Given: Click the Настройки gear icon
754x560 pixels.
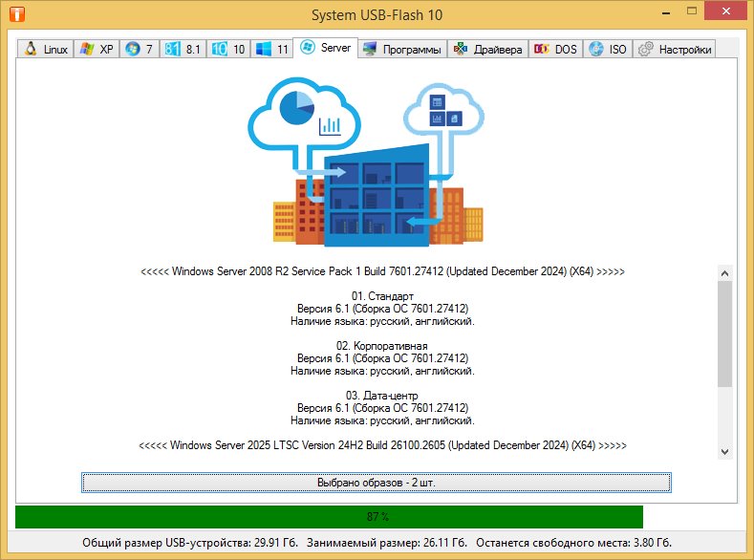Looking at the screenshot, I should click(x=646, y=50).
